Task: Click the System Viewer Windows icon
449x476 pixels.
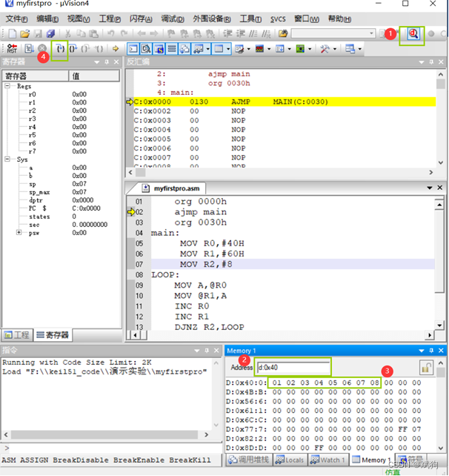Action: 300,49
